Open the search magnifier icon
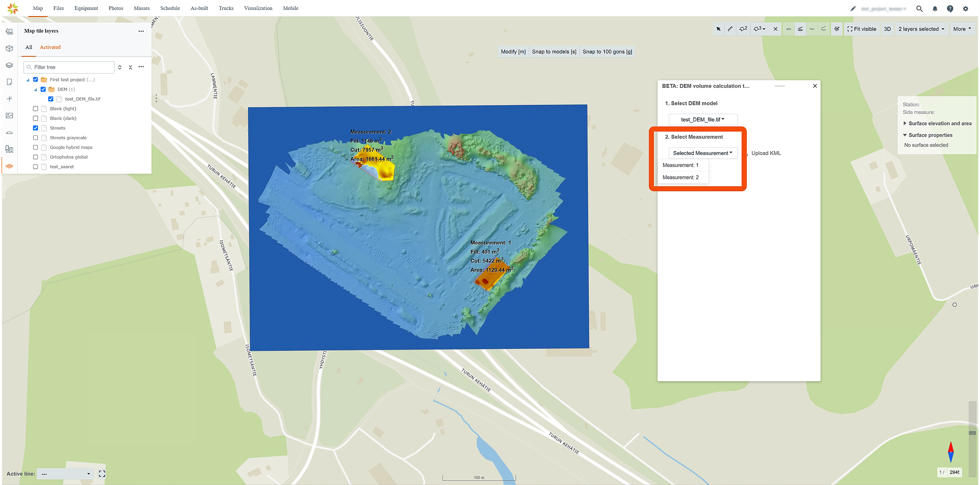Viewport: 980px width, 485px height. [x=920, y=9]
